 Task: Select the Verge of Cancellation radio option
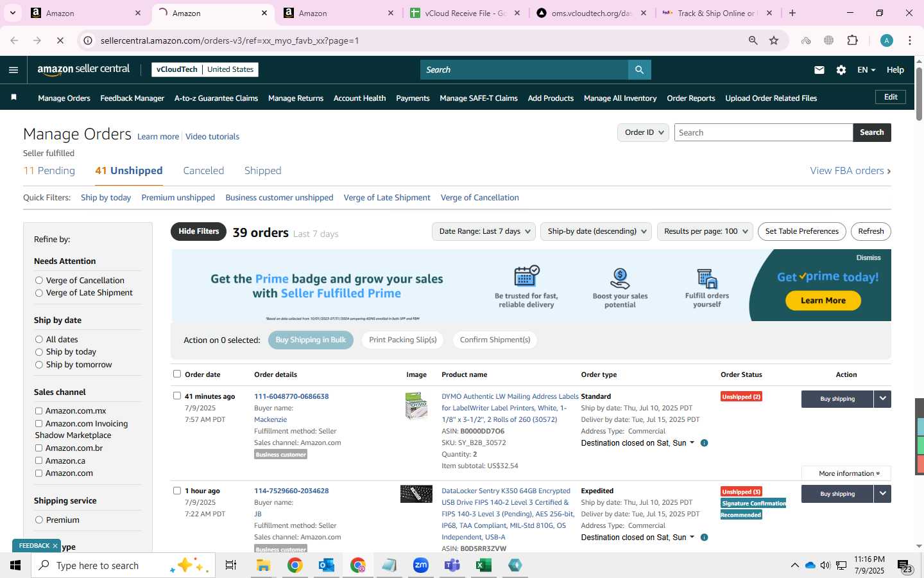point(39,280)
